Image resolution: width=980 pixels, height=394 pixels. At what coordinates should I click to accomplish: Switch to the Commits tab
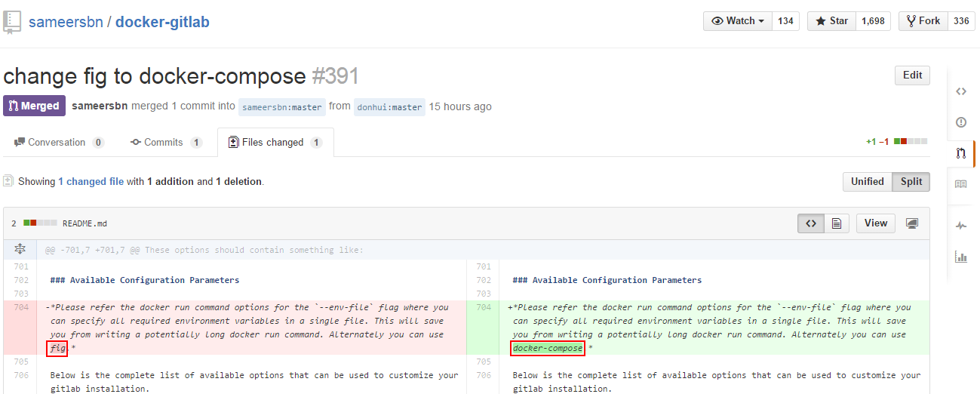tap(166, 142)
